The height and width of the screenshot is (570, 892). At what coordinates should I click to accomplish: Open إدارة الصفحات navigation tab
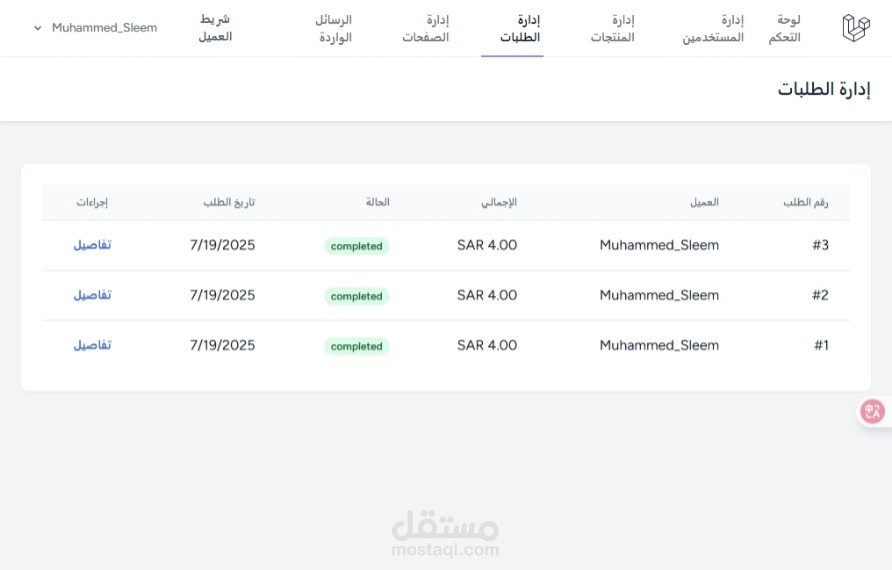click(x=426, y=28)
